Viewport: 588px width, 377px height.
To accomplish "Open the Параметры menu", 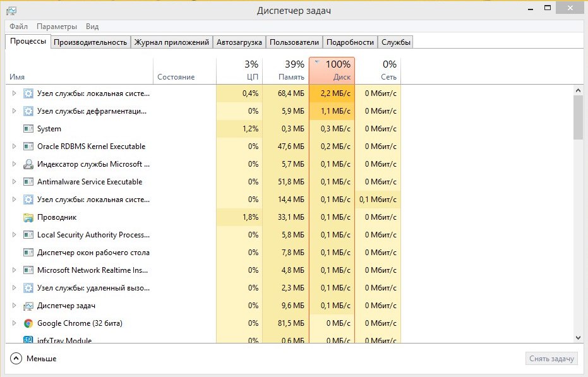I will pos(57,27).
